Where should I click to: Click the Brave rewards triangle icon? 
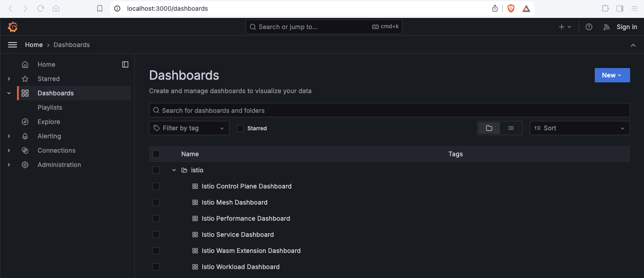click(x=526, y=9)
